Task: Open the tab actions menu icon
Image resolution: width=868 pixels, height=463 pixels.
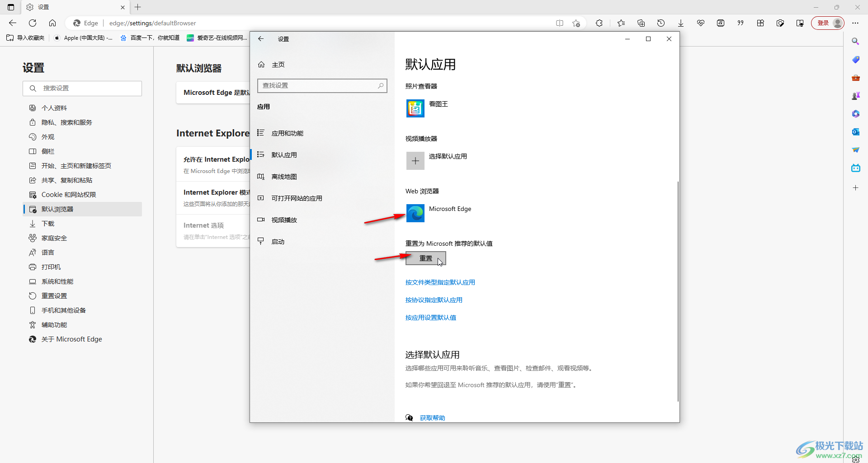Action: (11, 7)
